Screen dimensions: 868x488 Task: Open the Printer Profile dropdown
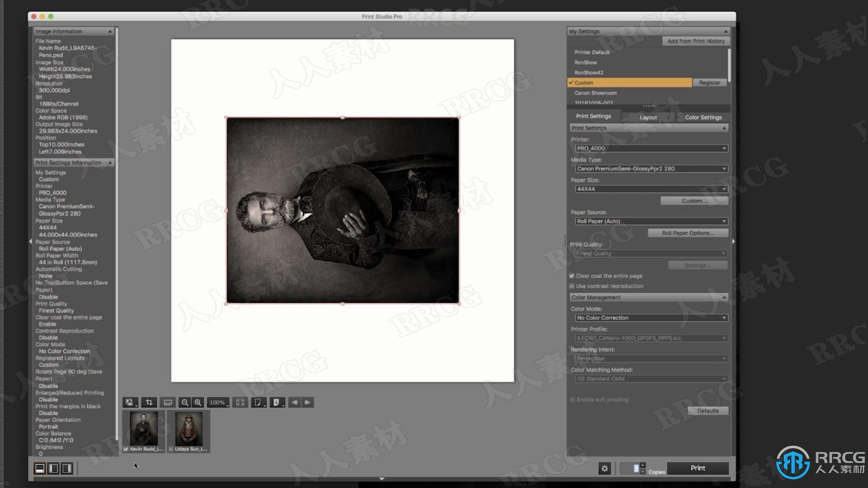tap(651, 338)
